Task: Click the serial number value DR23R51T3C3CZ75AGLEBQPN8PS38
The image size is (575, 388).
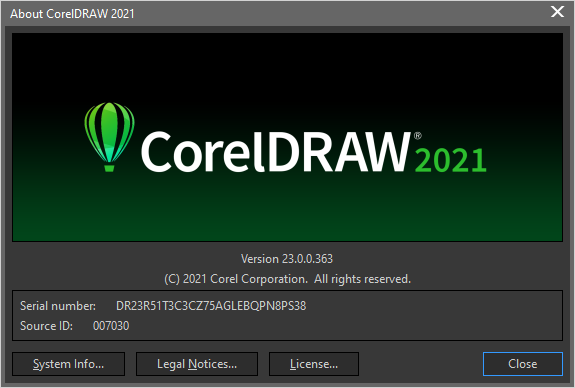Action: pyautogui.click(x=211, y=306)
